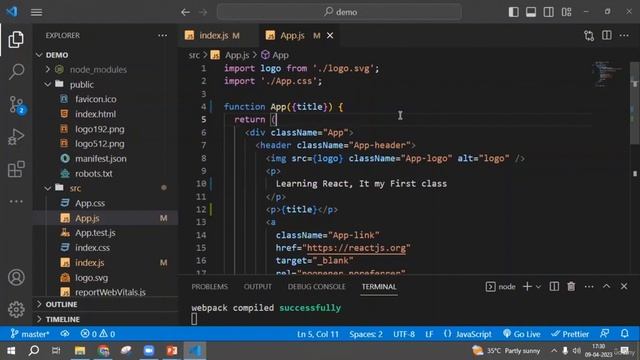Click the demo command center search box
Screen dimensions: 640x360
click(x=340, y=12)
